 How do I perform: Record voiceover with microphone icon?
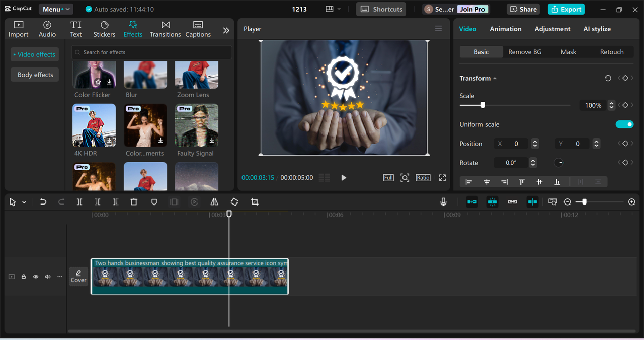(443, 202)
